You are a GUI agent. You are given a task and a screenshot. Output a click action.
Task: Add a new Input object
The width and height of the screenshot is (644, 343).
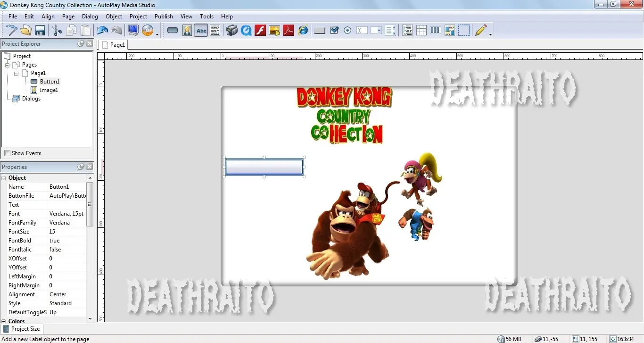coord(362,30)
